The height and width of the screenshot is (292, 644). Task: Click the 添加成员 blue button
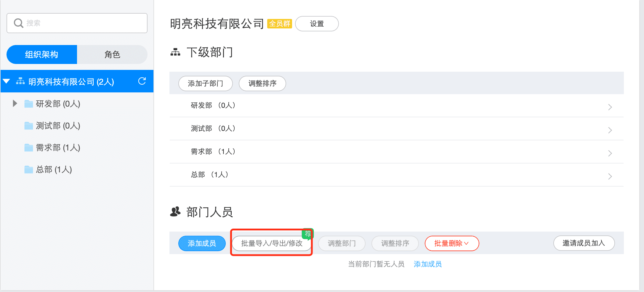[202, 243]
